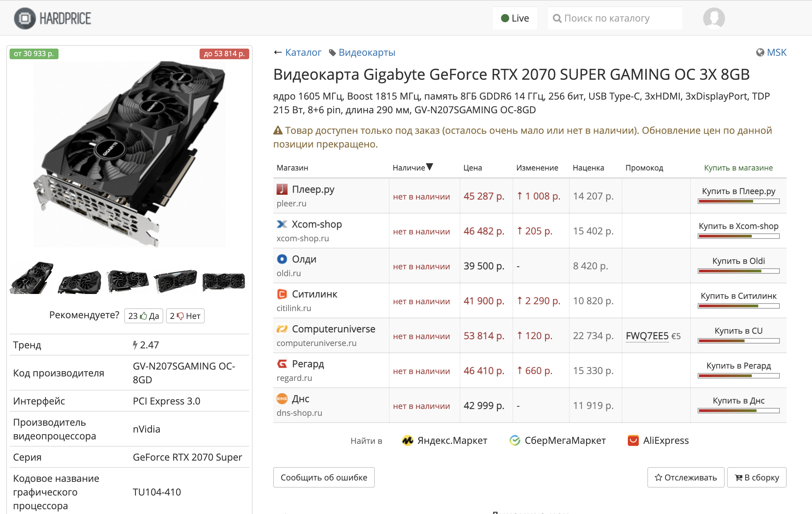Open Yandex Market search icon
The image size is (812, 514).
pyautogui.click(x=407, y=440)
